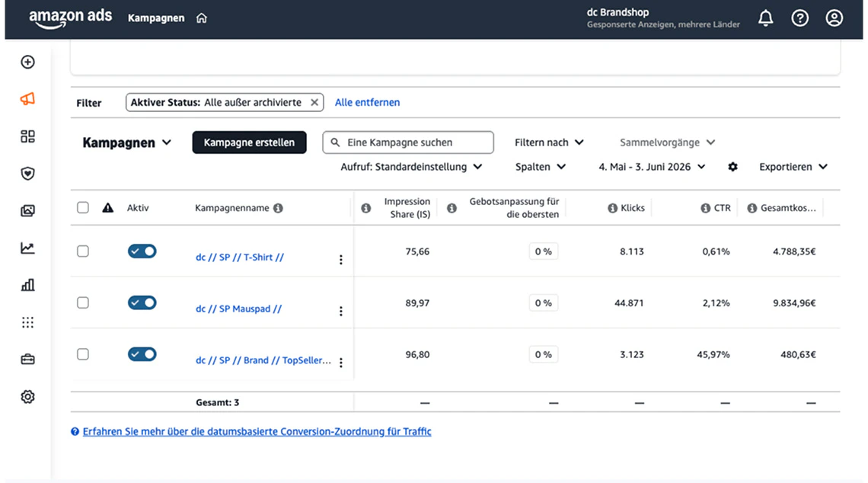Open the Spalten dropdown
The height and width of the screenshot is (483, 868).
coord(541,167)
